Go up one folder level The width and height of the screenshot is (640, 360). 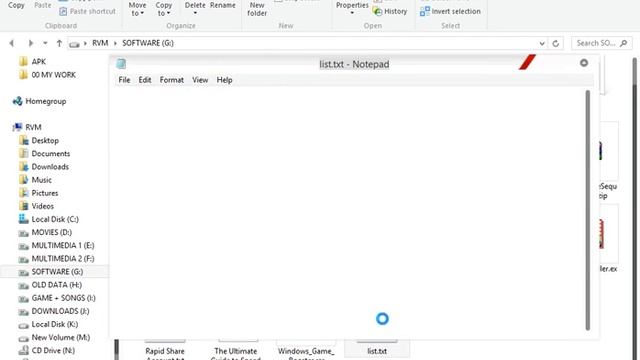[x=59, y=43]
